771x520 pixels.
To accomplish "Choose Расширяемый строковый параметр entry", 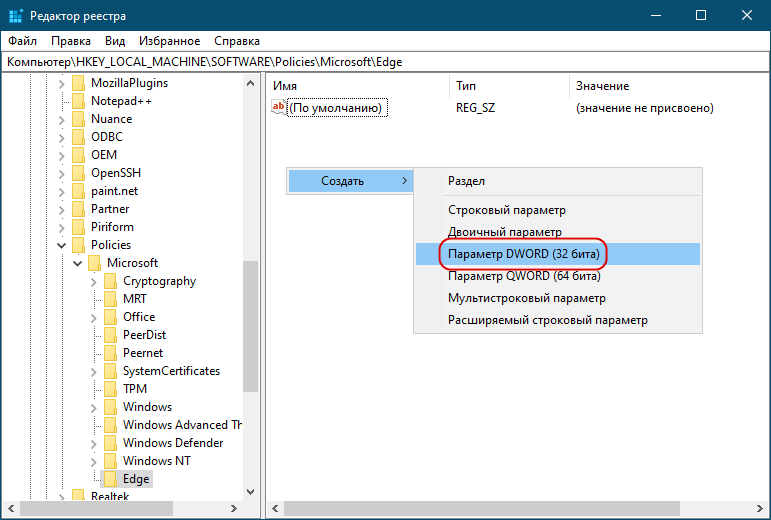I will 558,320.
